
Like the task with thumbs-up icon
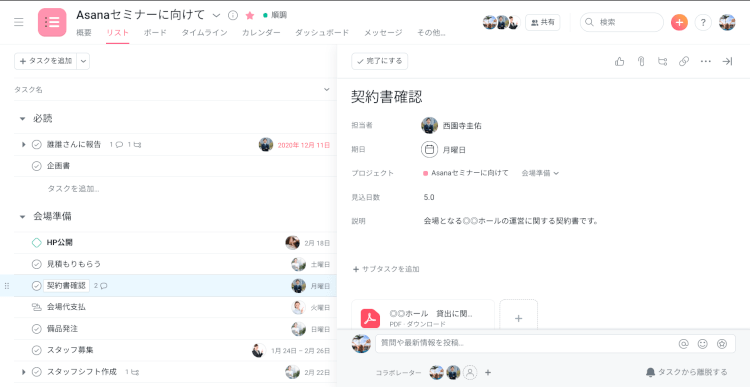click(619, 61)
